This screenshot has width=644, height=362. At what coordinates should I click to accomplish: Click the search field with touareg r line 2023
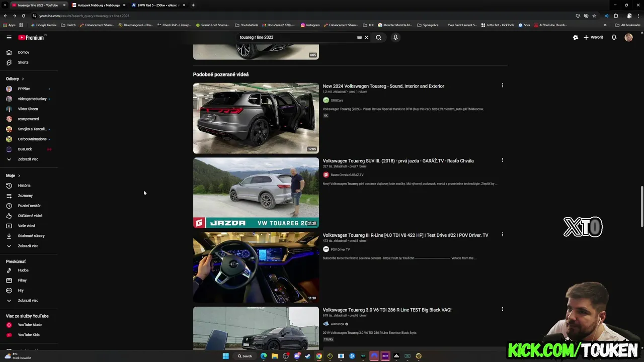click(x=297, y=37)
